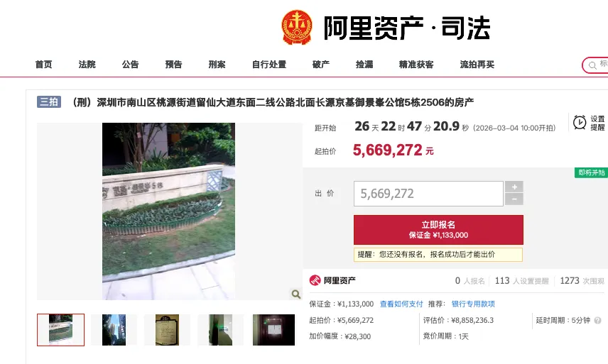Screen dimensions: 608x364
Task: Click the magnifier zoom icon on property photo
Action: (296, 294)
